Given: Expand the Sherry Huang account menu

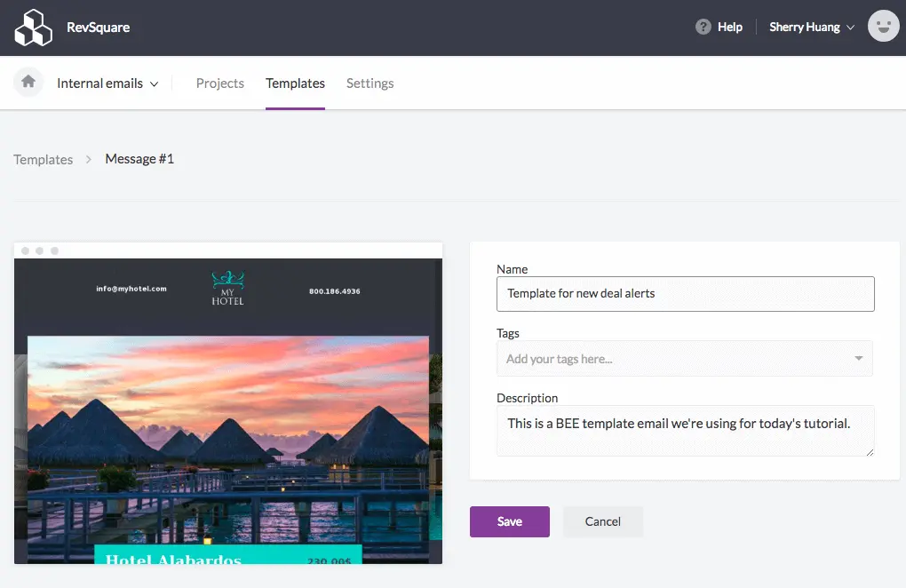Looking at the screenshot, I should pyautogui.click(x=809, y=27).
